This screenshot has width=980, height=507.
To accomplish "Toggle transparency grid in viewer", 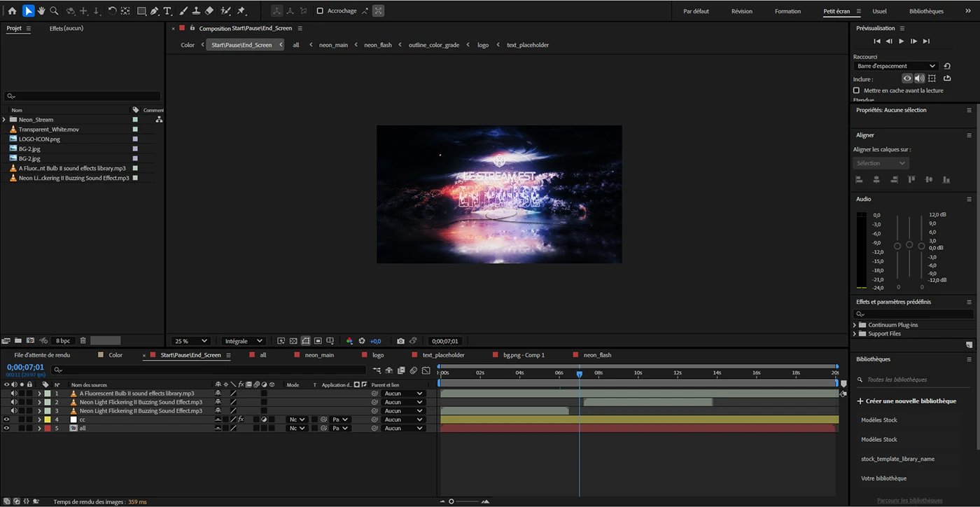I will (293, 340).
